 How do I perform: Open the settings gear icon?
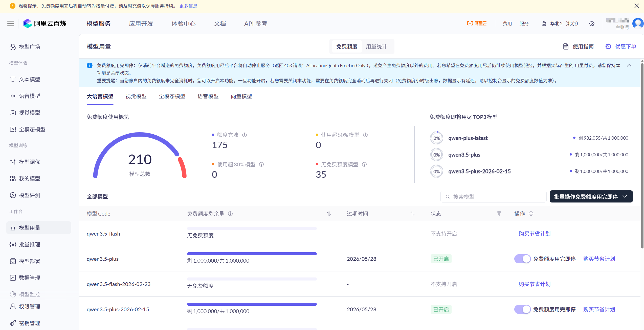(592, 23)
